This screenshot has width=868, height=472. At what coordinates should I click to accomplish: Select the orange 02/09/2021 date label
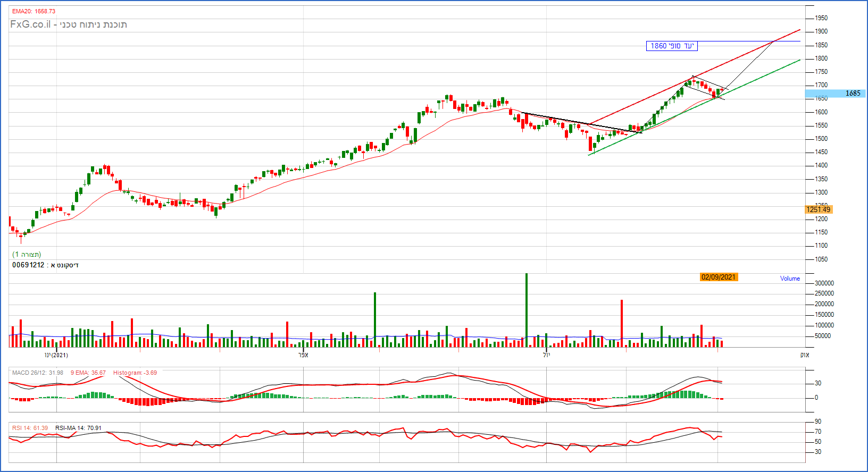[718, 277]
